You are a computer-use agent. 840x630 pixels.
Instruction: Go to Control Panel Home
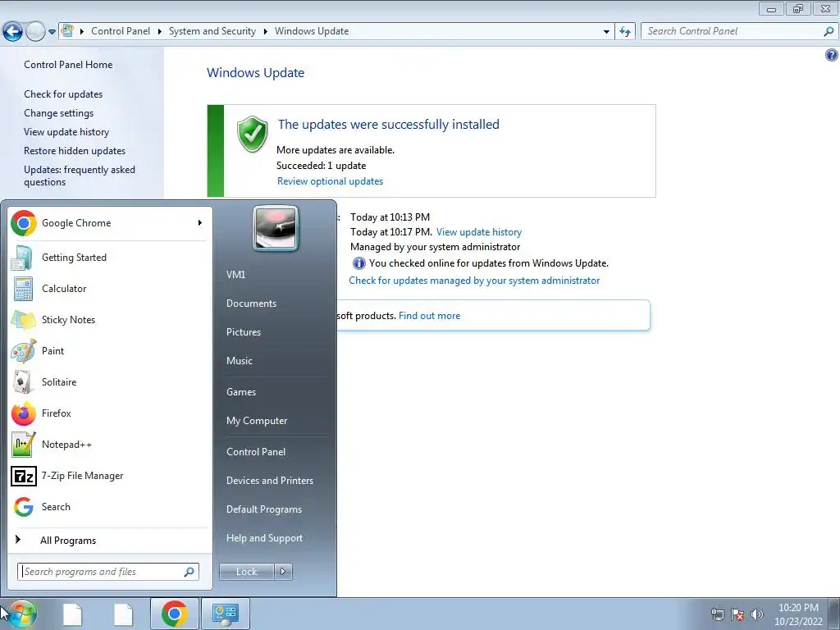tap(68, 65)
